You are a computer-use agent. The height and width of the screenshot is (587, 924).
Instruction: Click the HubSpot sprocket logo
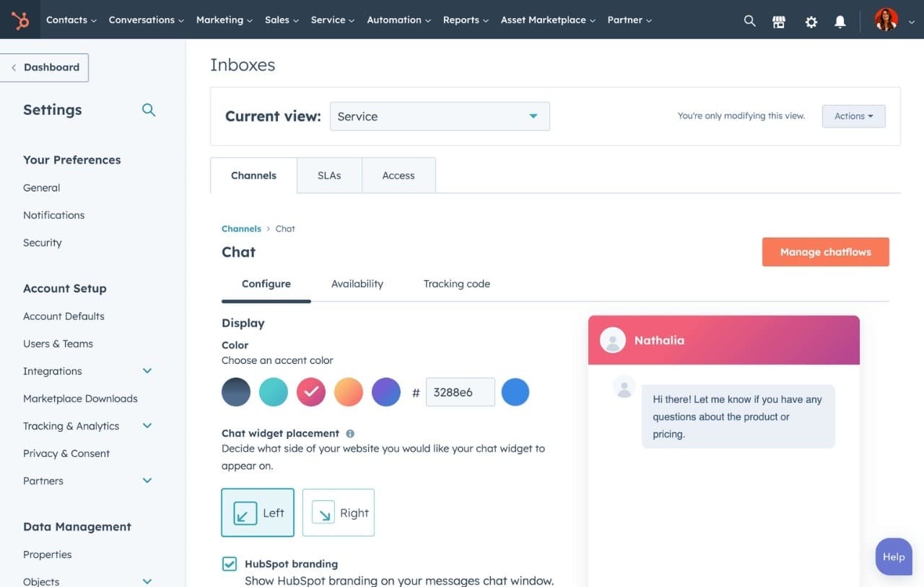pyautogui.click(x=19, y=19)
